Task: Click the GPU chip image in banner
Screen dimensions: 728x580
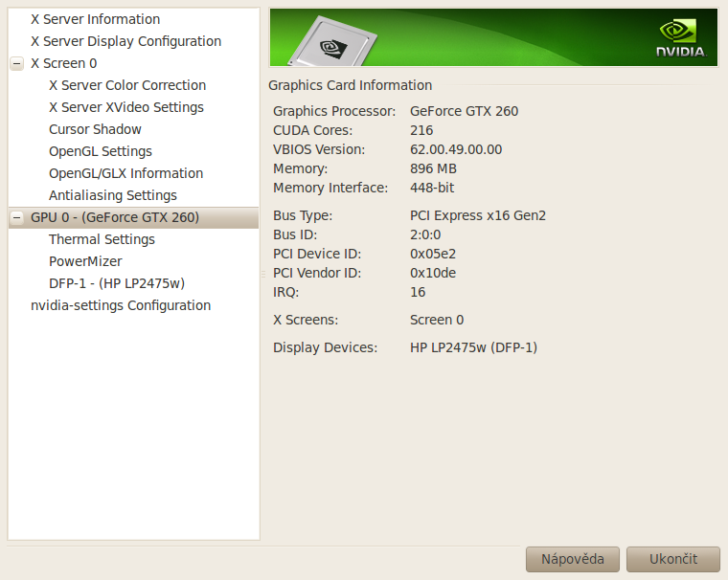Action: (333, 42)
